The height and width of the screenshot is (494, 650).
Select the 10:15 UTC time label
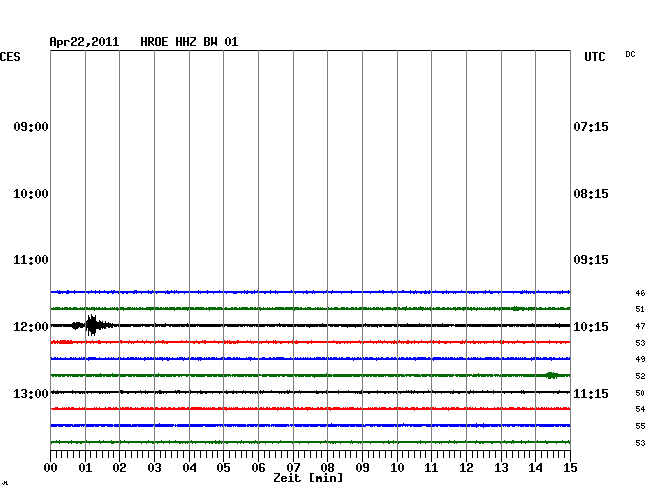pos(591,327)
